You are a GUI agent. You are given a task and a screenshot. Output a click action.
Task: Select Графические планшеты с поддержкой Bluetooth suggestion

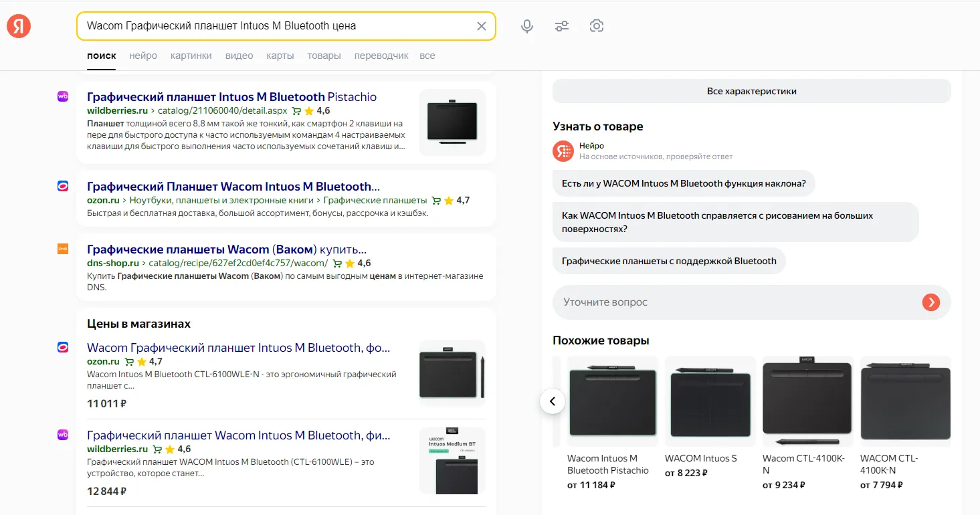tap(669, 261)
